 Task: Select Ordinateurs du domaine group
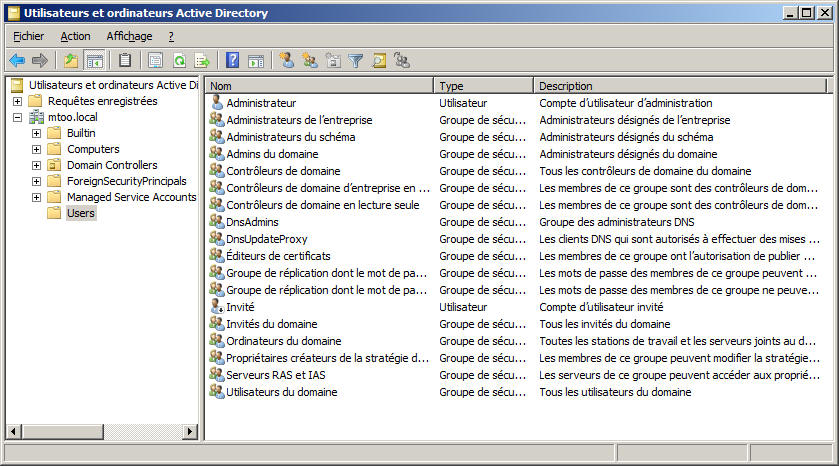click(x=284, y=341)
